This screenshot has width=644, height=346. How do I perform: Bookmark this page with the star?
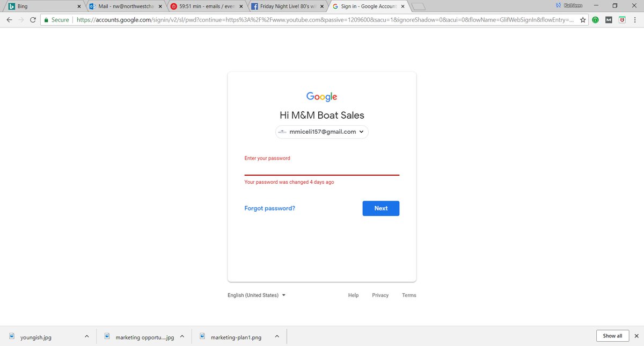tap(583, 20)
